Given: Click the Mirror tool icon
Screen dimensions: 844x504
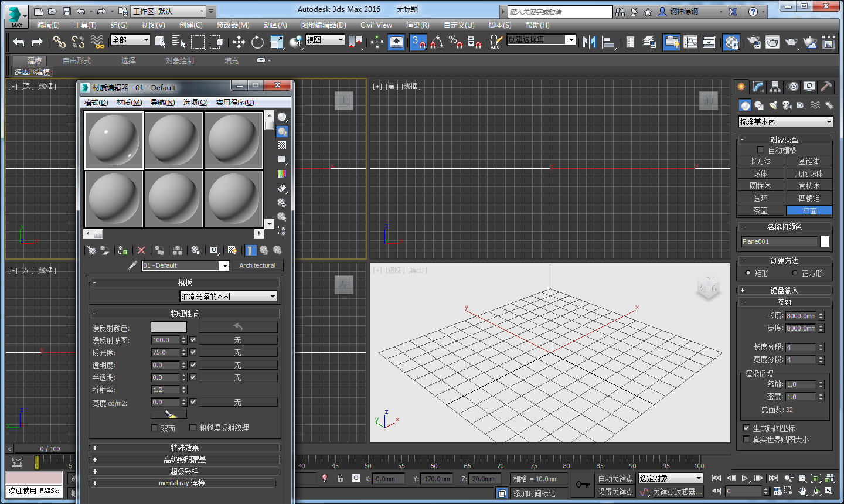Looking at the screenshot, I should [590, 42].
